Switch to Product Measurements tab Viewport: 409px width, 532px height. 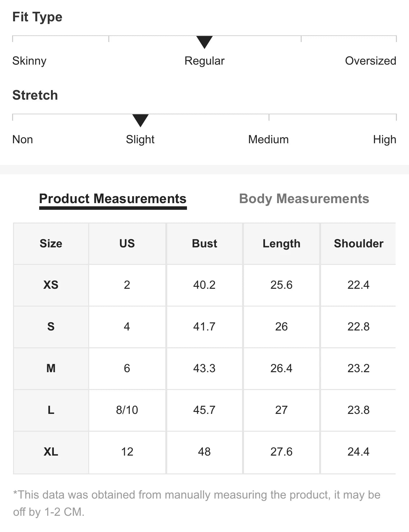click(112, 199)
